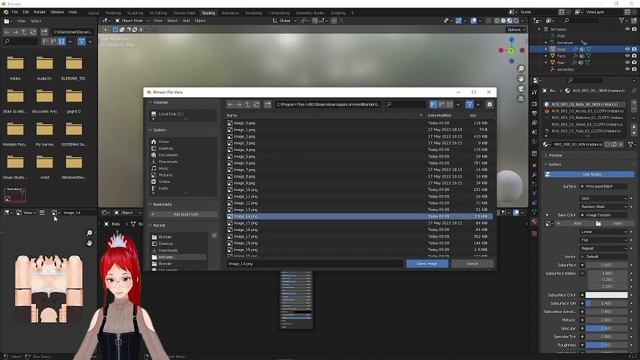Toggle filter button in left file browser
This screenshot has height=360, width=640.
click(x=82, y=41)
